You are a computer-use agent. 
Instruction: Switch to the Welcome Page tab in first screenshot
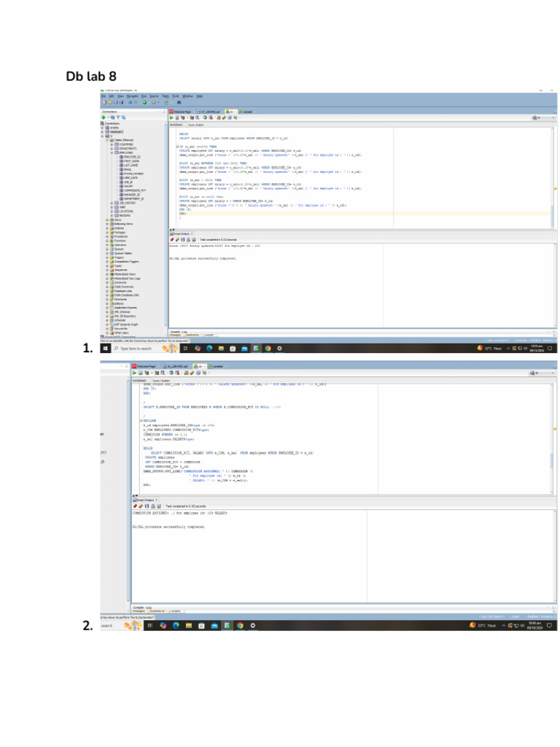(x=182, y=111)
